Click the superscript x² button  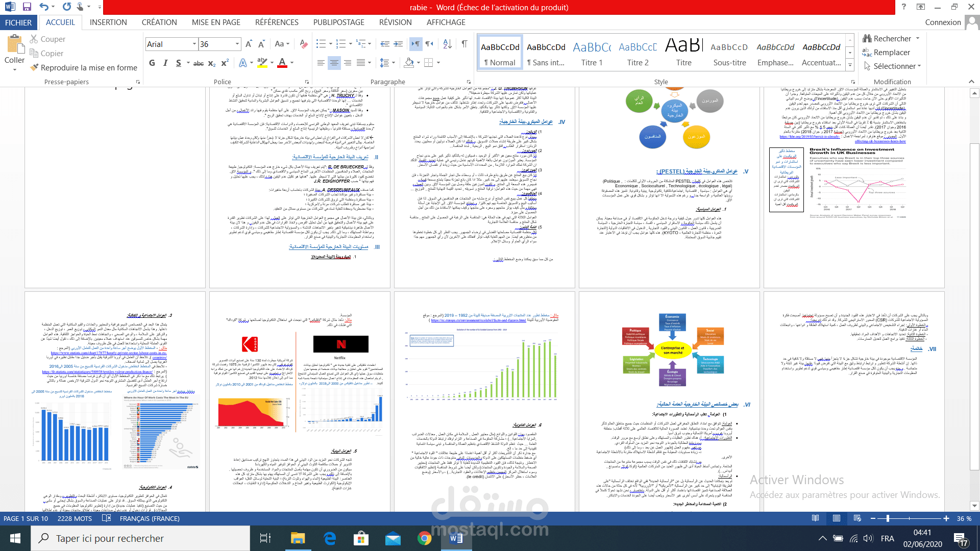click(x=225, y=63)
